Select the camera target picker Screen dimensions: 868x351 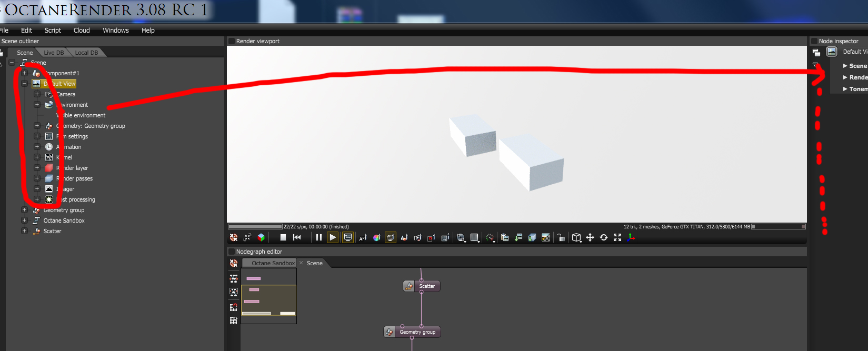click(x=417, y=238)
